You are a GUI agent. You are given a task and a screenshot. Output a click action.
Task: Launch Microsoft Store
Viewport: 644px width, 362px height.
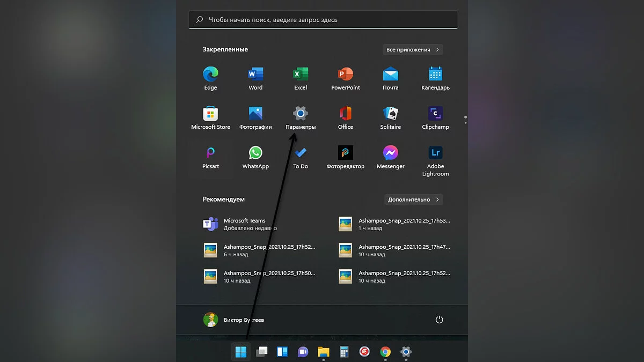click(x=210, y=119)
